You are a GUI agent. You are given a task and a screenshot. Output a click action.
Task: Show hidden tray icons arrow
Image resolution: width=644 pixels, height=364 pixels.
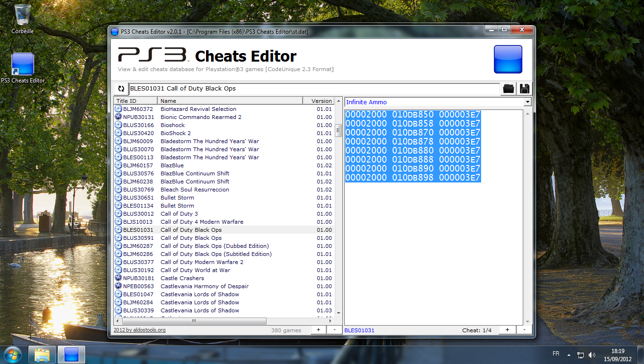[x=570, y=355]
